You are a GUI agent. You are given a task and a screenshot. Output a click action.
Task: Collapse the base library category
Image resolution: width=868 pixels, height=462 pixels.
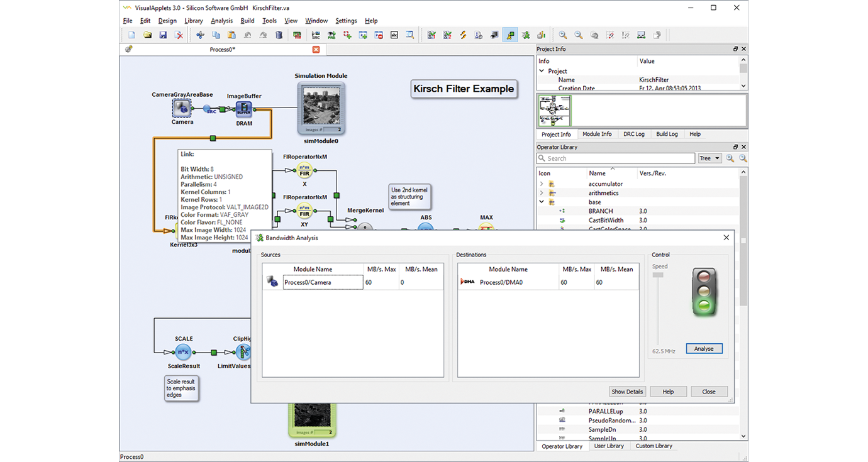[x=542, y=202]
